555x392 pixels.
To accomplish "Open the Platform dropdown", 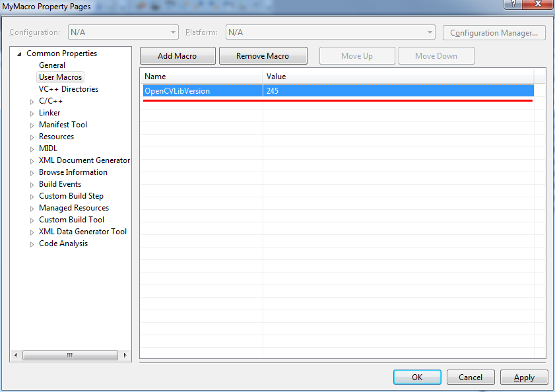I will [x=331, y=32].
